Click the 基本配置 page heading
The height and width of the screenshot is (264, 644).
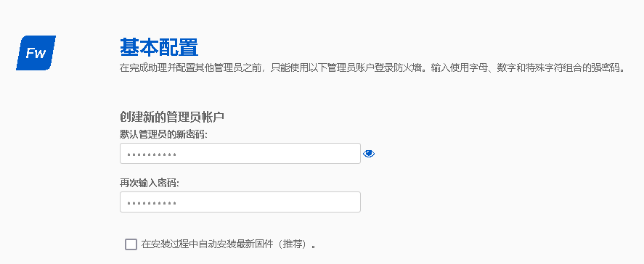pos(159,47)
